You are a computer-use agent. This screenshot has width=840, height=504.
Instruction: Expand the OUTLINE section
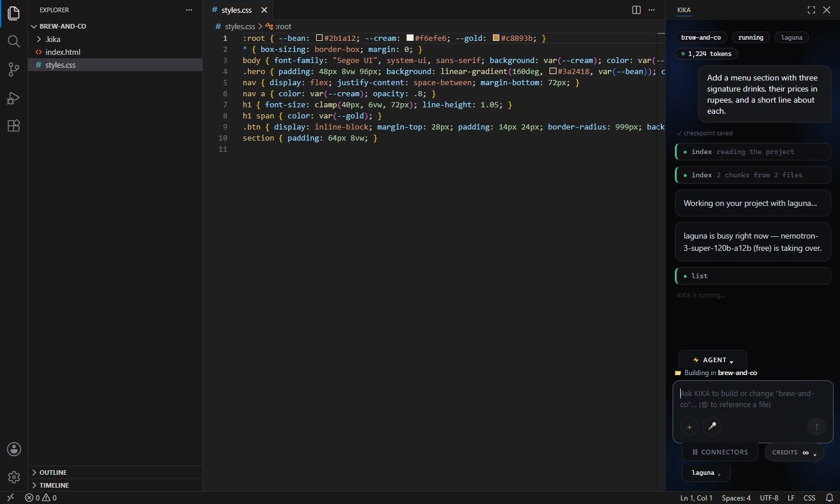coord(116,473)
